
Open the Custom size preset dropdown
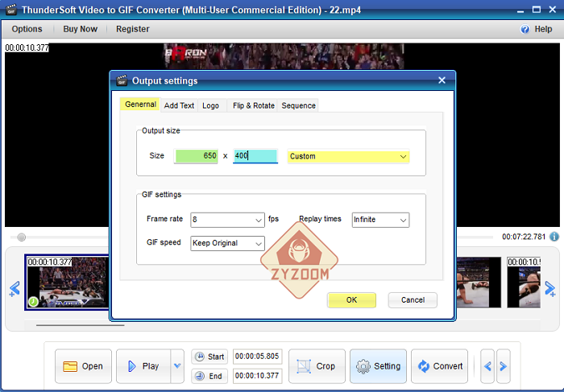tap(348, 156)
